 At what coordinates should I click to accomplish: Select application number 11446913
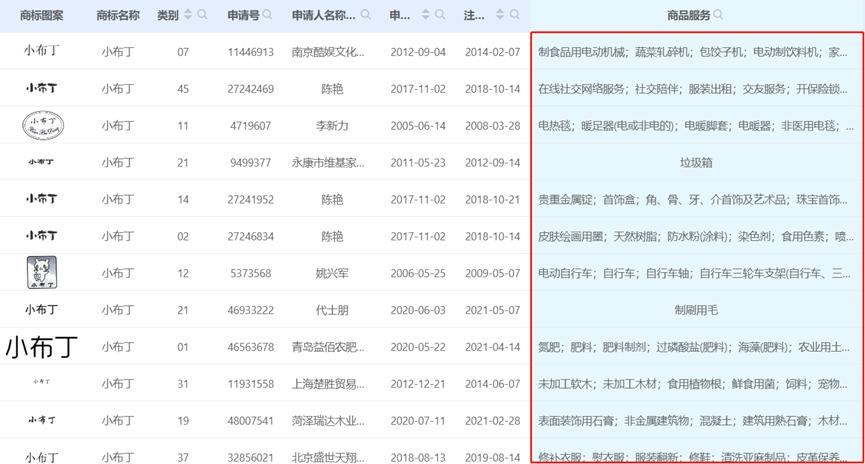250,52
